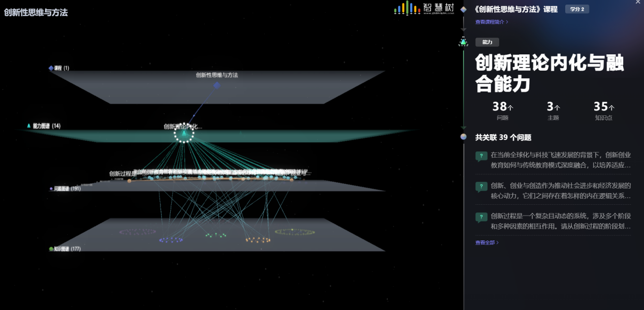Screen dimensions: 644x310
Task: Click the 能力 tag badge
Action: tap(487, 42)
